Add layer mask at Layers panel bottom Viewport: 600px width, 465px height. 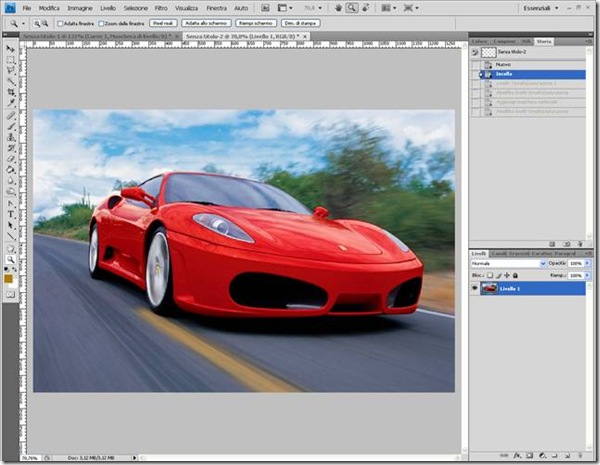pos(530,455)
